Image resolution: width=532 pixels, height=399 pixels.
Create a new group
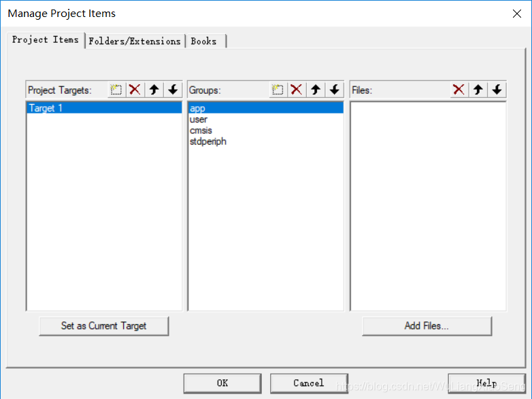(278, 90)
